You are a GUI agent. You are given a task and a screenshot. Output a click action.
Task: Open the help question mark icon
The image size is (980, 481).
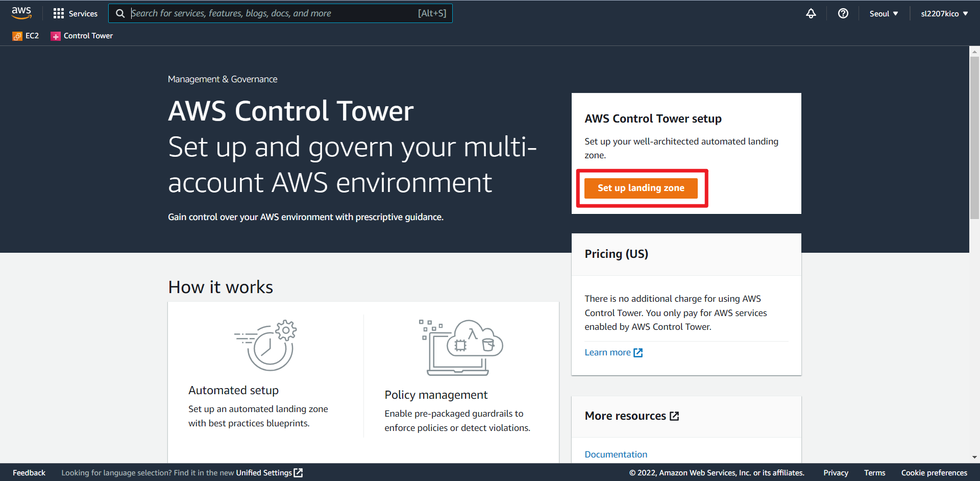[843, 13]
